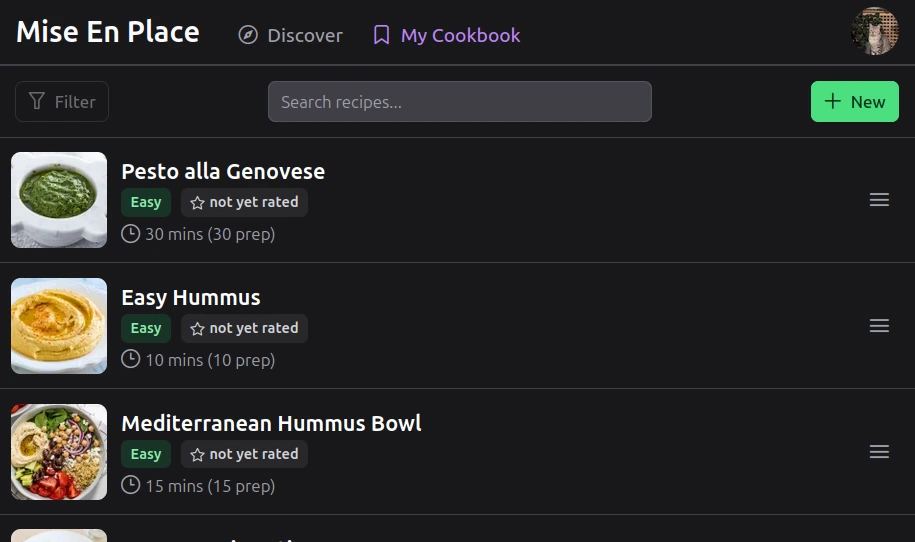Open the user profile avatar
Viewport: 915px width, 542px height.
pyautogui.click(x=874, y=32)
